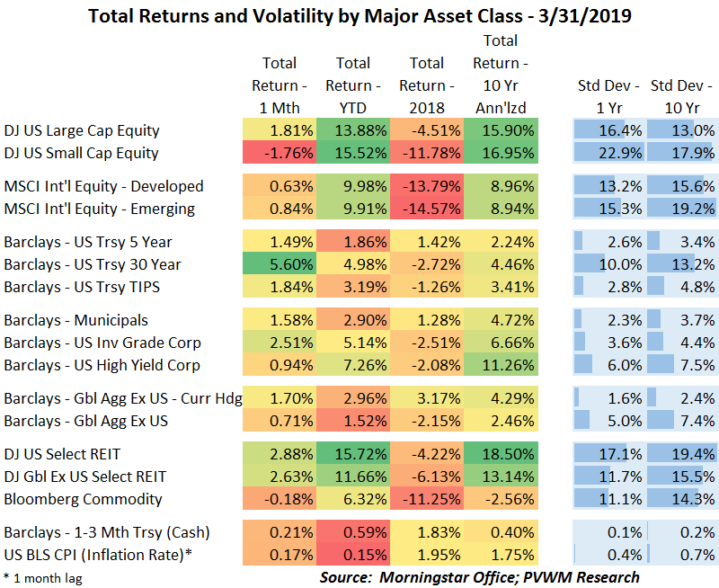Screen dimensions: 719x588
Task: Click the 'Source: Morningstar Office; PVWM Research' text
Action: coord(480,576)
